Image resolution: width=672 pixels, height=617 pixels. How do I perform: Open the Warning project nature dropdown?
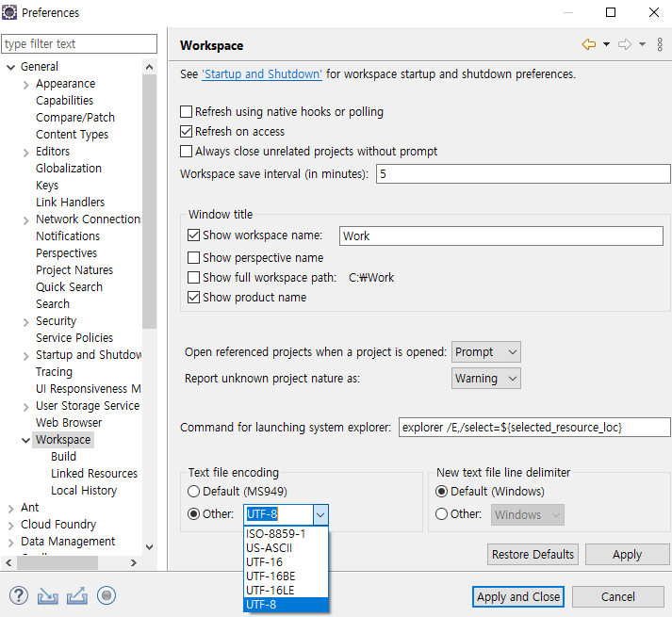click(x=486, y=379)
